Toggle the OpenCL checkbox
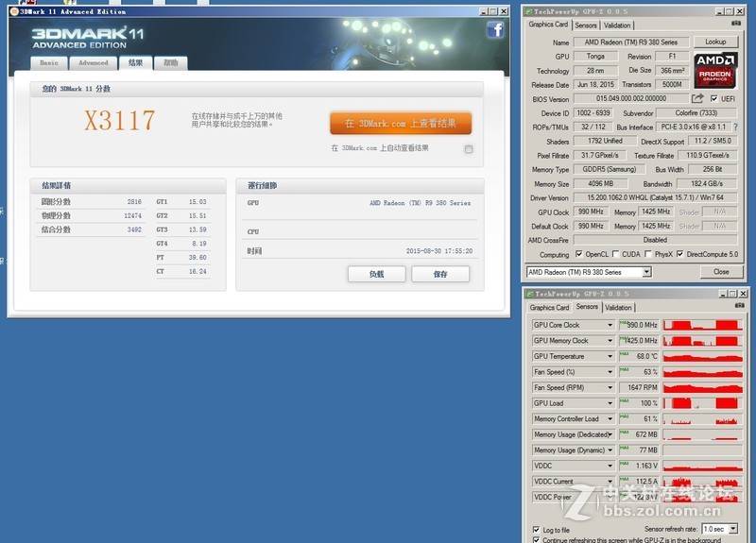Viewport: 756px width, 543px height. (x=578, y=254)
